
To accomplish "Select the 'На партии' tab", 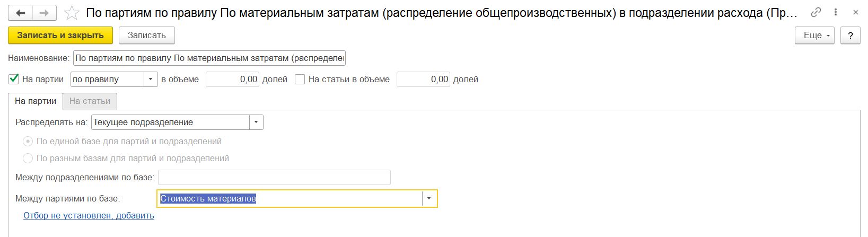I will [x=36, y=101].
